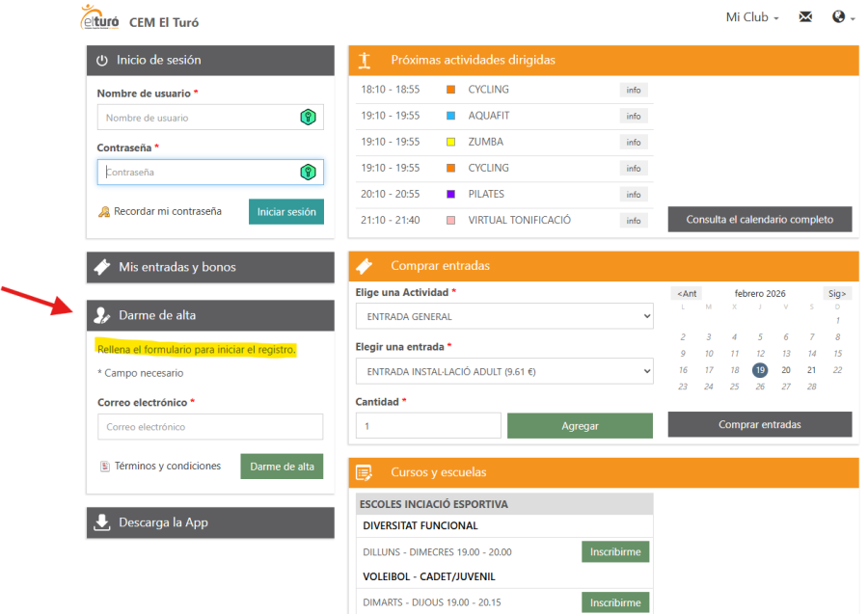
Task: Go to next month with Sig> button
Action: coord(836,293)
